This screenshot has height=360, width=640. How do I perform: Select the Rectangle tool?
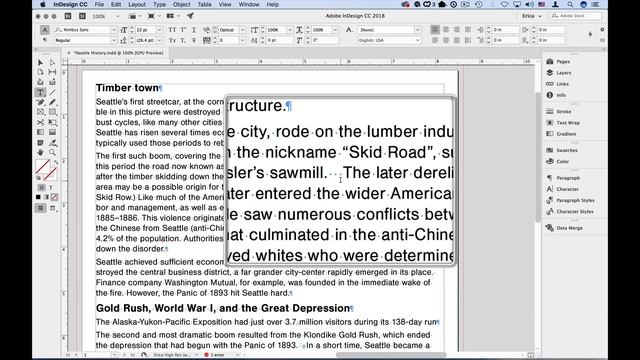(x=52, y=112)
